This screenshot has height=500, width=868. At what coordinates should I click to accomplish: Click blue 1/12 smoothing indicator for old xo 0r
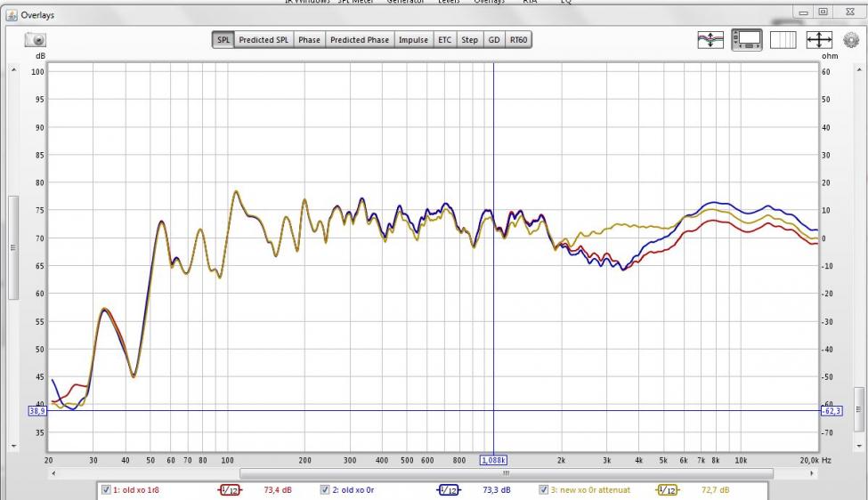click(x=449, y=490)
